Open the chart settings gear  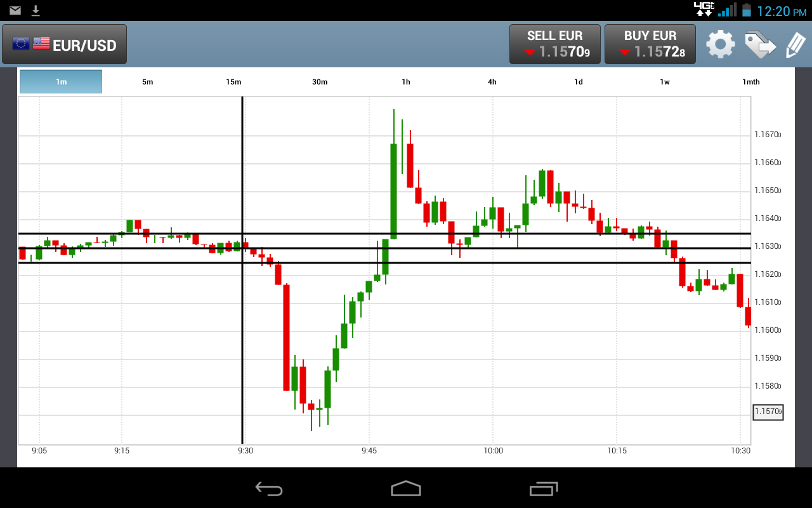pos(721,44)
